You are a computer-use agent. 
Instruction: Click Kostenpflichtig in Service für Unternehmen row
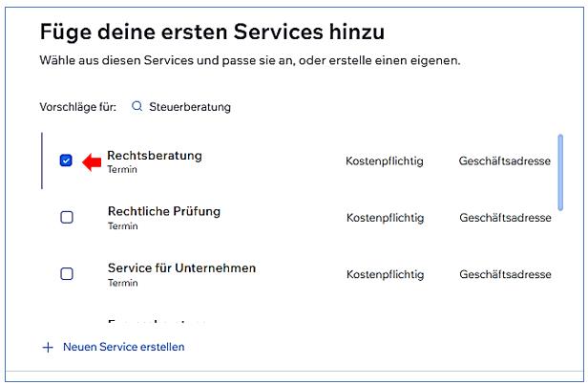point(384,275)
